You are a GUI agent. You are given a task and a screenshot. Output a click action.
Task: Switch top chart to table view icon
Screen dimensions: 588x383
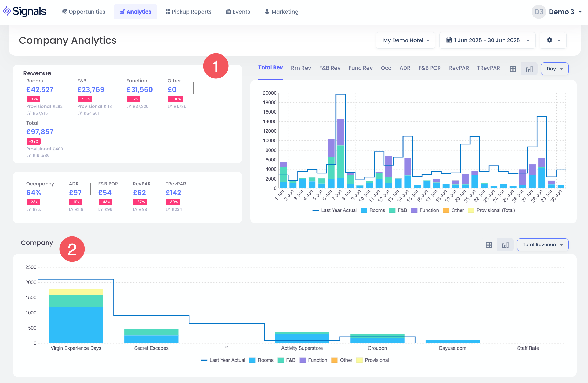[513, 69]
